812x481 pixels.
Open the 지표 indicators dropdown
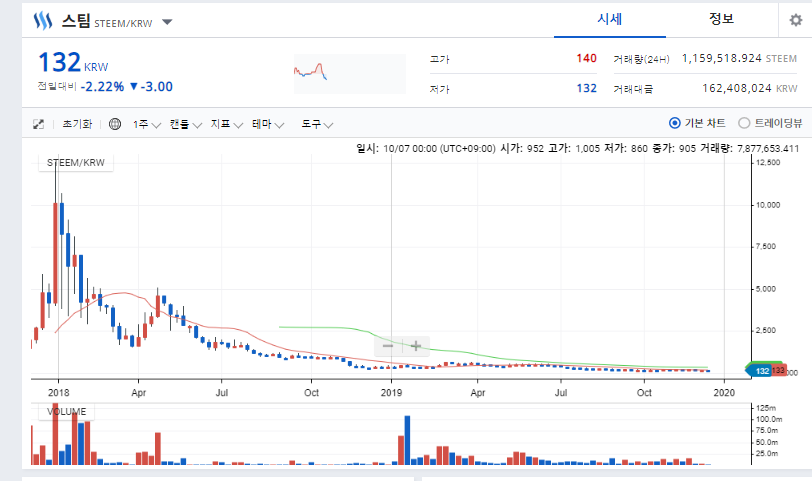226,124
